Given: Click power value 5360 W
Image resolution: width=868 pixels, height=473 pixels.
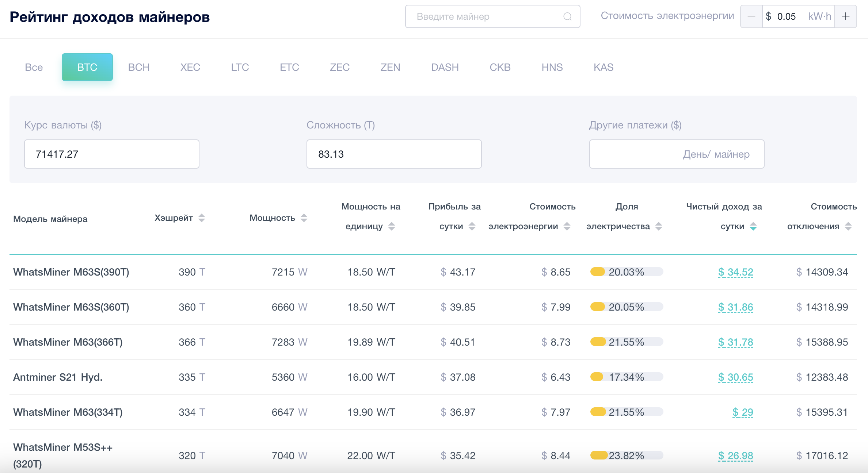Looking at the screenshot, I should 289,377.
